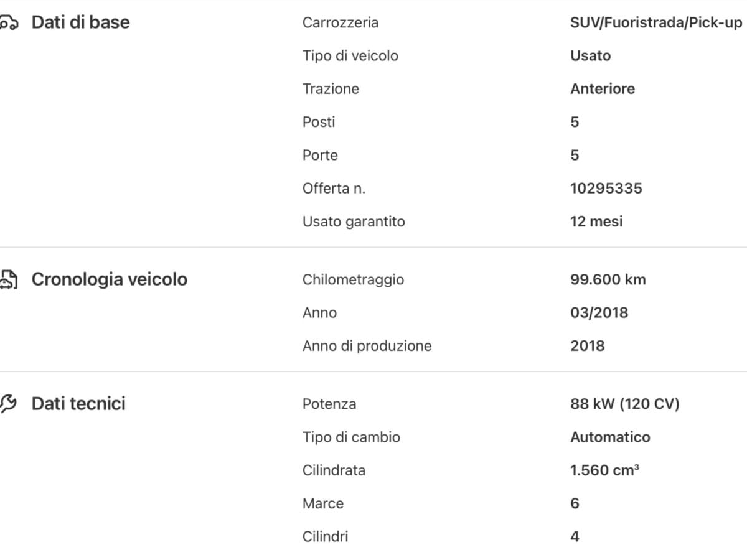The image size is (747, 560).
Task: Click the 1.560 cm³ displacement value
Action: coord(604,470)
